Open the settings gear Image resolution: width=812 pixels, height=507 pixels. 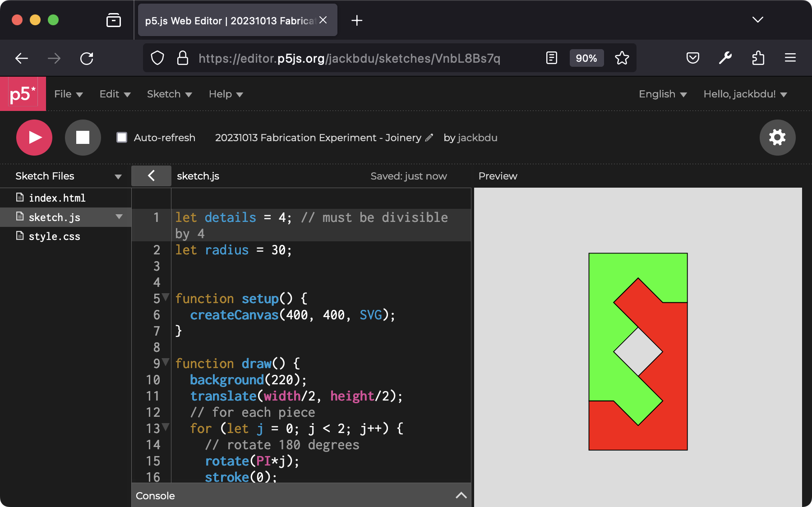pos(777,138)
